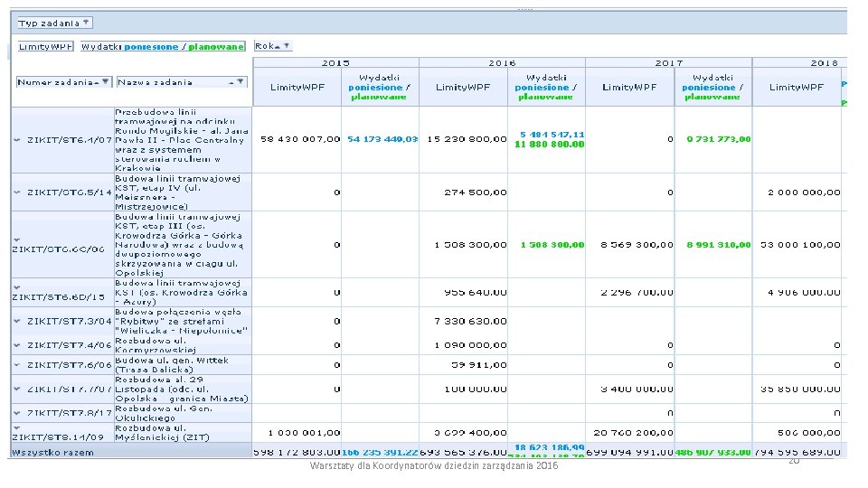The width and height of the screenshot is (868, 488).
Task: Select cell value 7 330 630,00
Action: [x=471, y=321]
